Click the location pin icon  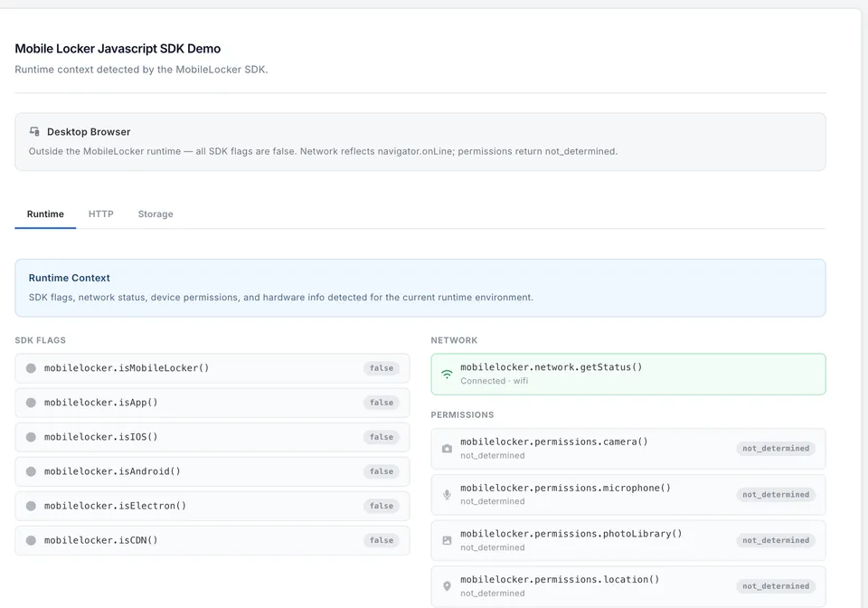[447, 586]
